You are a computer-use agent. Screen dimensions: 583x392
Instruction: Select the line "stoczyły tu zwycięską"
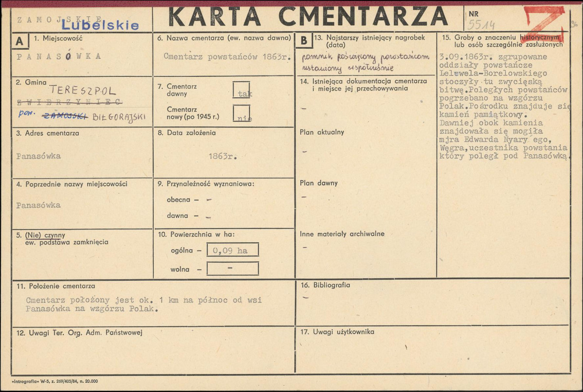(491, 81)
